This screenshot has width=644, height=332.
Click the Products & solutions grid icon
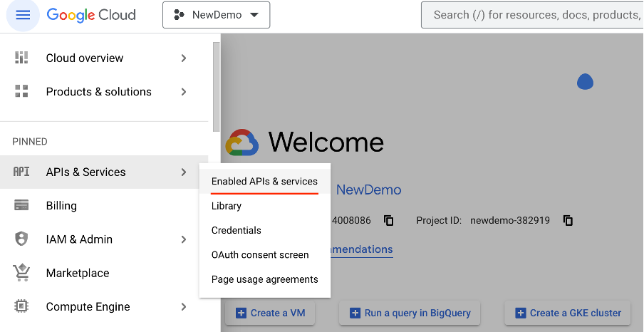pos(21,91)
